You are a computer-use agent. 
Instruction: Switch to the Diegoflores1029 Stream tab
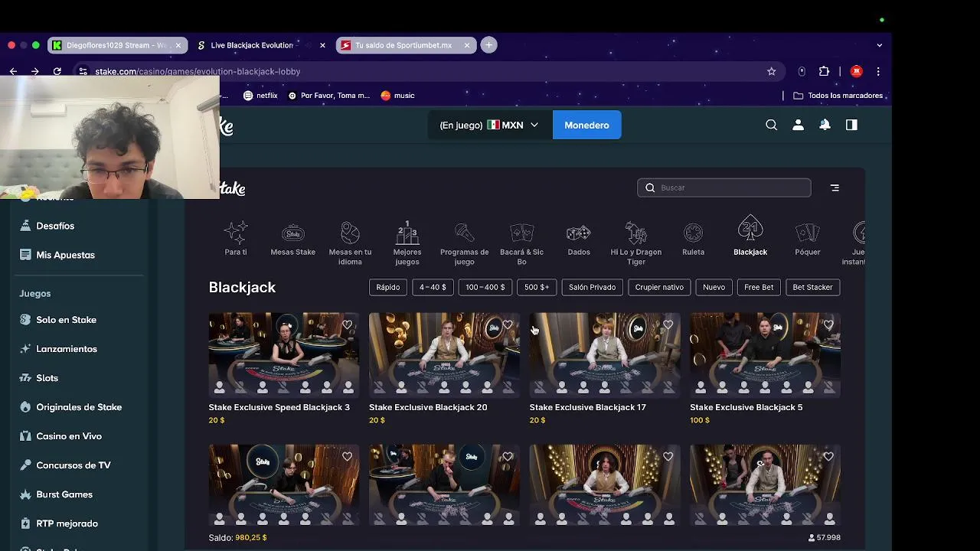pyautogui.click(x=116, y=45)
